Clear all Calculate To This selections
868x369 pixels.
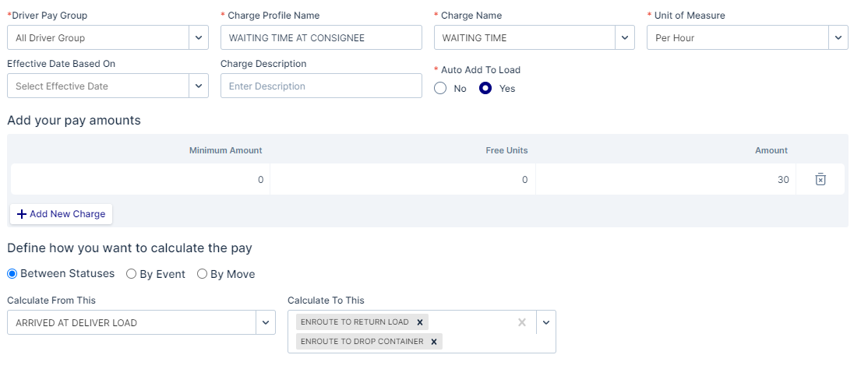pos(522,322)
